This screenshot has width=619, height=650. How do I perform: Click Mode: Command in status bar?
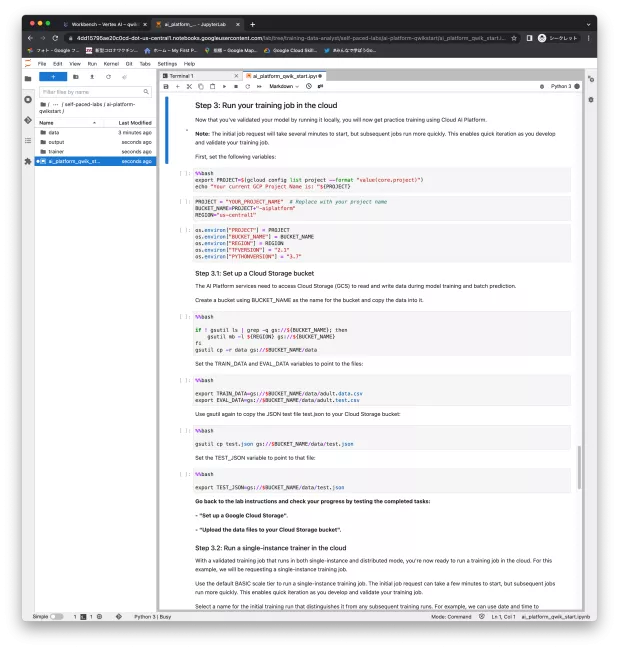pyautogui.click(x=451, y=617)
